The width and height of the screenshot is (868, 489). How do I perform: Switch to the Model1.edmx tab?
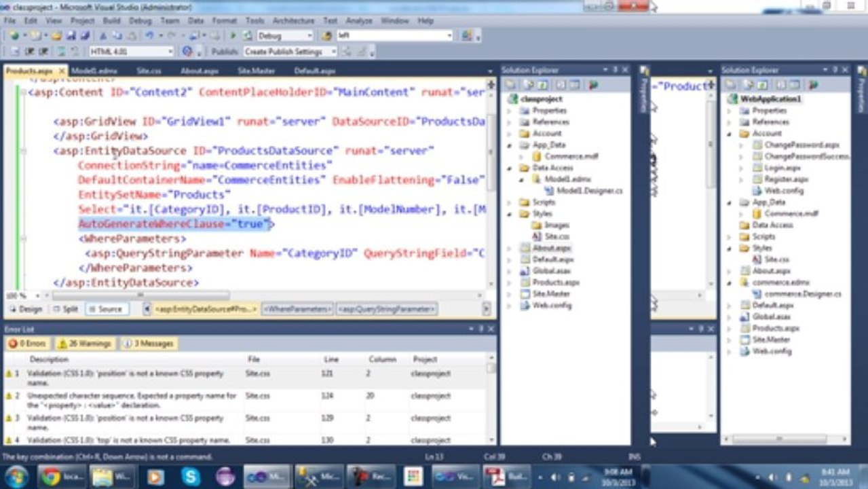pyautogui.click(x=94, y=71)
